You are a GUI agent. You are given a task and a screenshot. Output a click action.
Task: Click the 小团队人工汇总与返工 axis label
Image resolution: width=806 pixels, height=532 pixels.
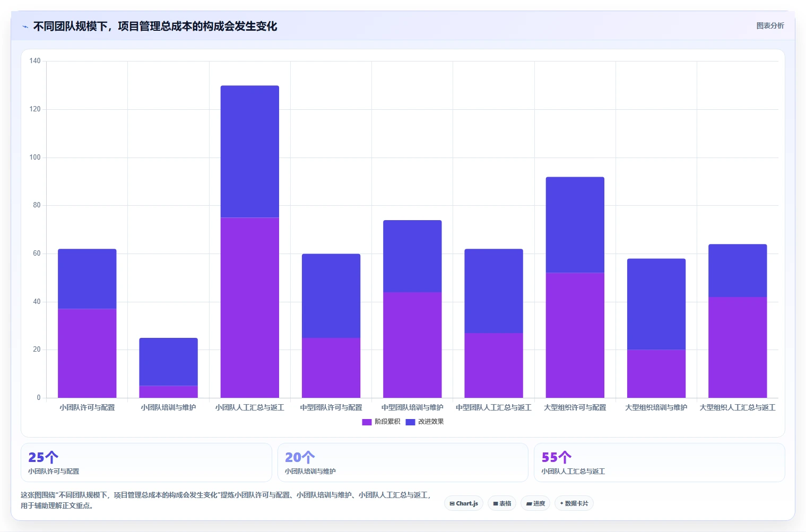pyautogui.click(x=250, y=407)
